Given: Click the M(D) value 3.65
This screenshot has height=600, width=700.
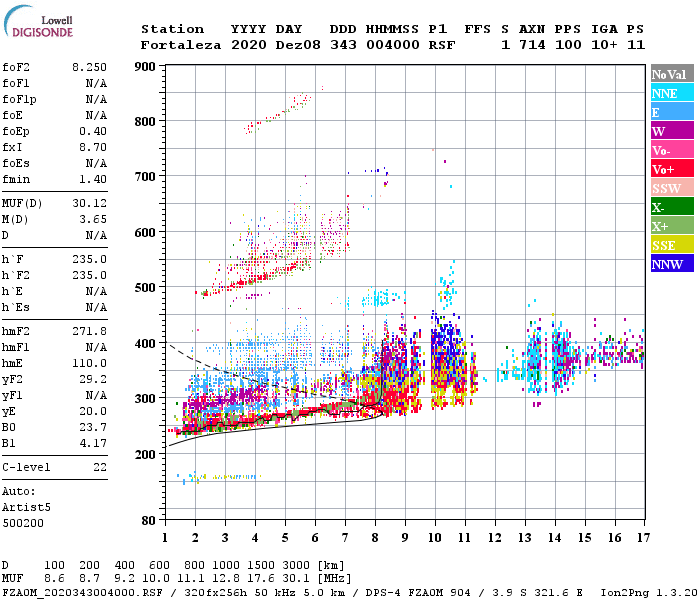Looking at the screenshot, I should point(93,220).
